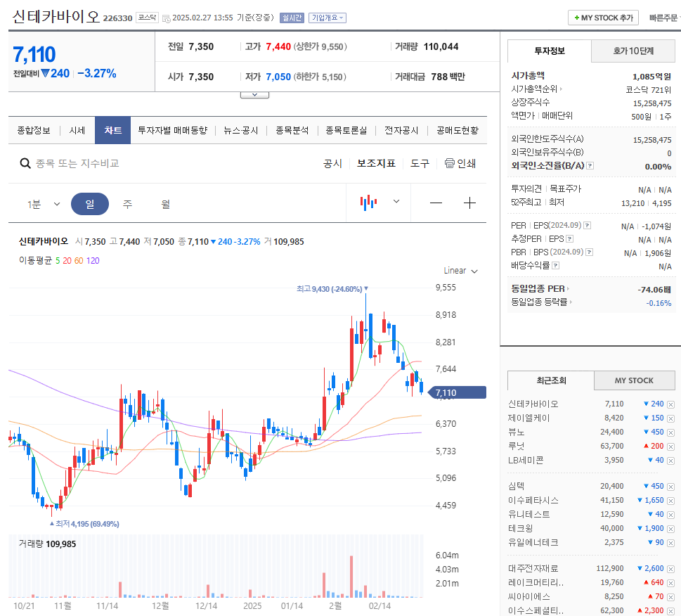Zoom out of the chart with the minus icon

coord(436,203)
